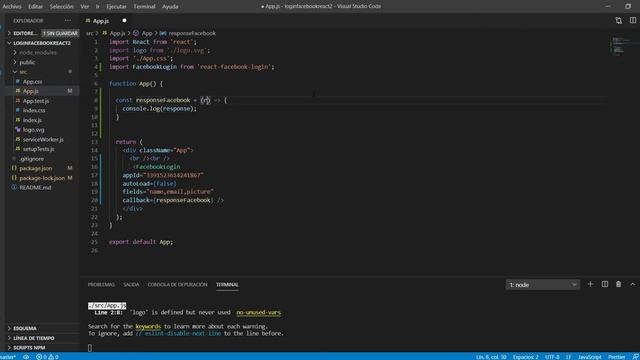
Task: Open App.test.js file
Action: [x=36, y=101]
